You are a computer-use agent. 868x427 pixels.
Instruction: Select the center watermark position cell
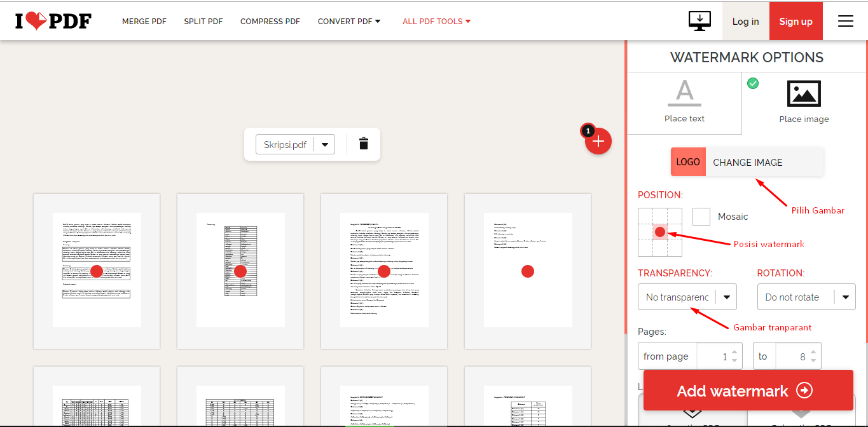[x=660, y=233]
